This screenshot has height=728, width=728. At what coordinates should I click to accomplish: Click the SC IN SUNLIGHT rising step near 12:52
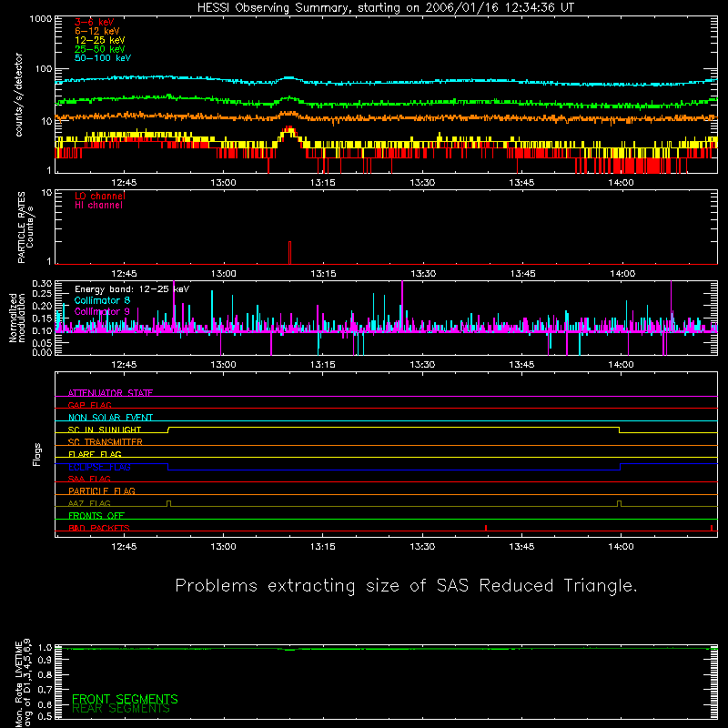(x=168, y=430)
